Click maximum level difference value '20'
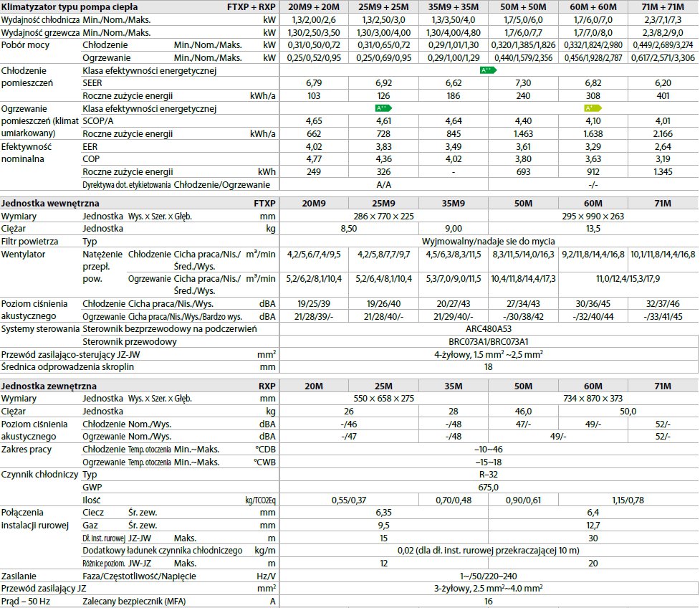 (x=593, y=564)
